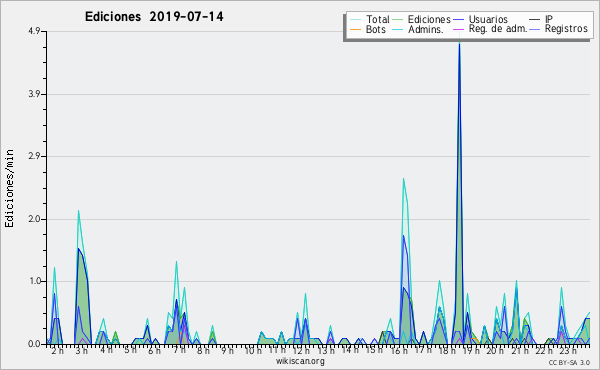Click the 7 h x-axis label
This screenshot has height=370, width=600.
point(179,350)
